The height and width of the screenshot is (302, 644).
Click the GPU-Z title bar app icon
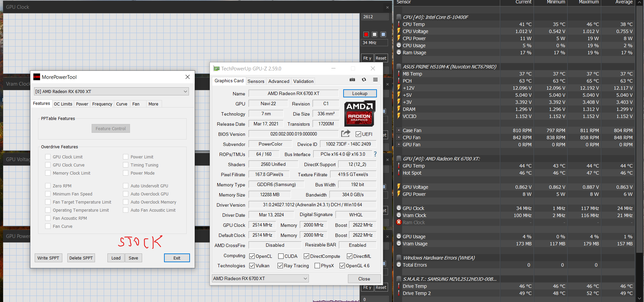[x=216, y=69]
